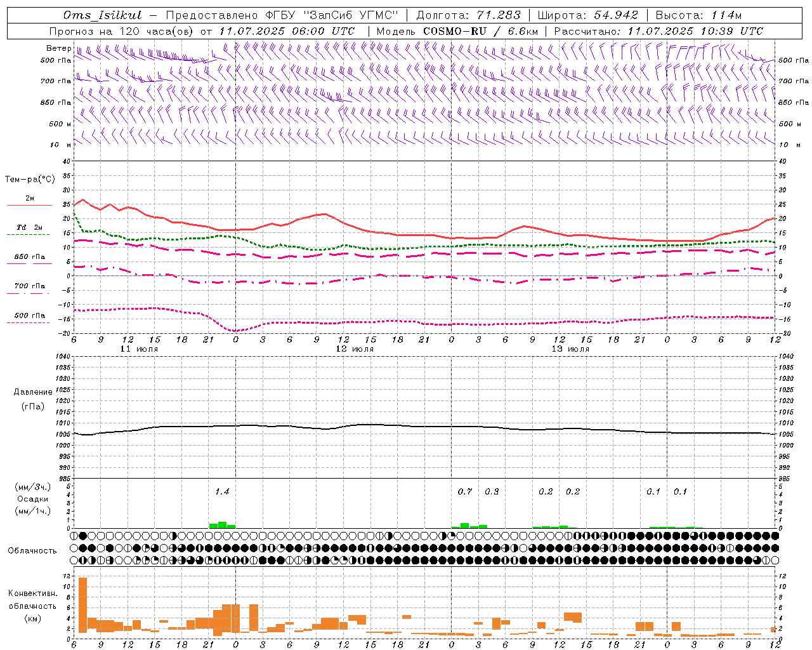Click the (мм/3ч.) precipitation unit label
812x650 pixels.
[x=33, y=487]
